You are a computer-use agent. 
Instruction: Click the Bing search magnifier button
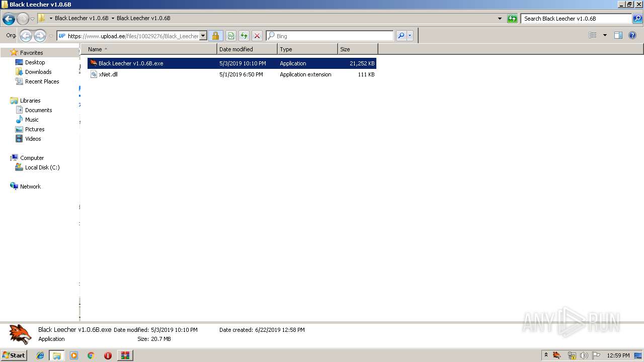(401, 36)
